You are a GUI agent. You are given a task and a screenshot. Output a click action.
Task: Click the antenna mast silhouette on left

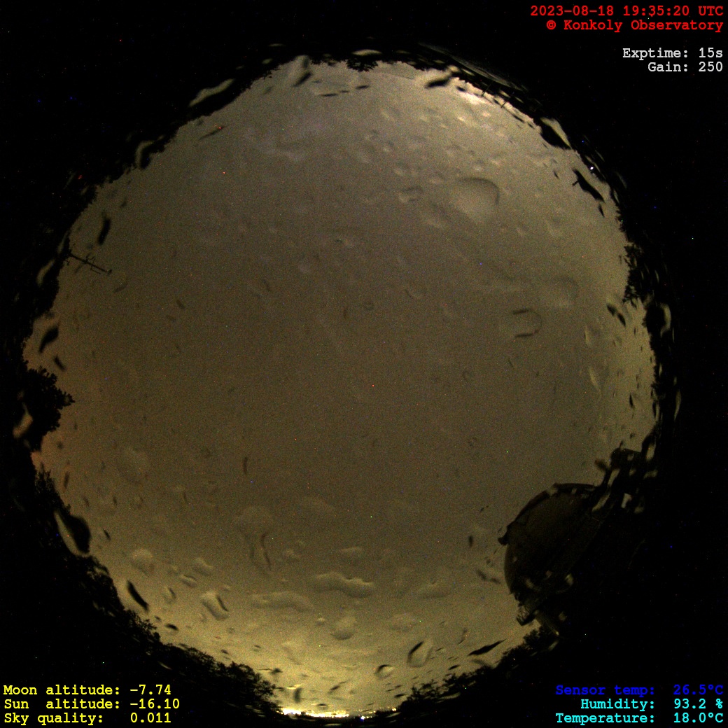[x=88, y=262]
